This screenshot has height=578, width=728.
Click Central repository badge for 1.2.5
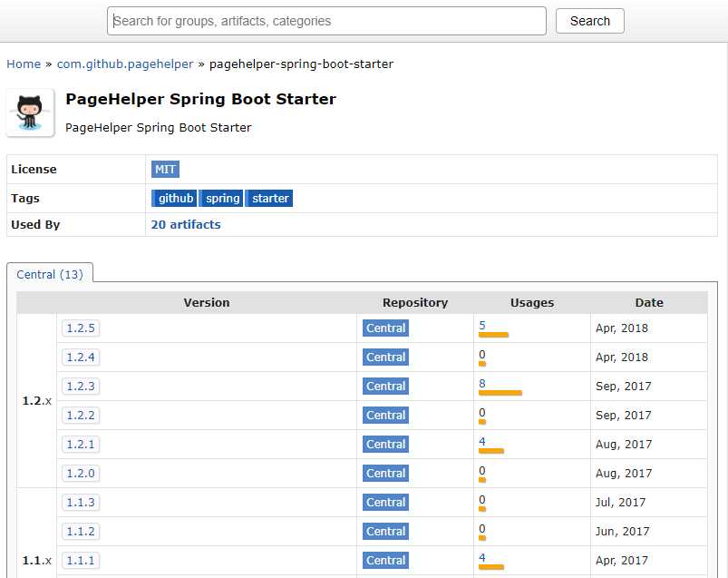[385, 328]
